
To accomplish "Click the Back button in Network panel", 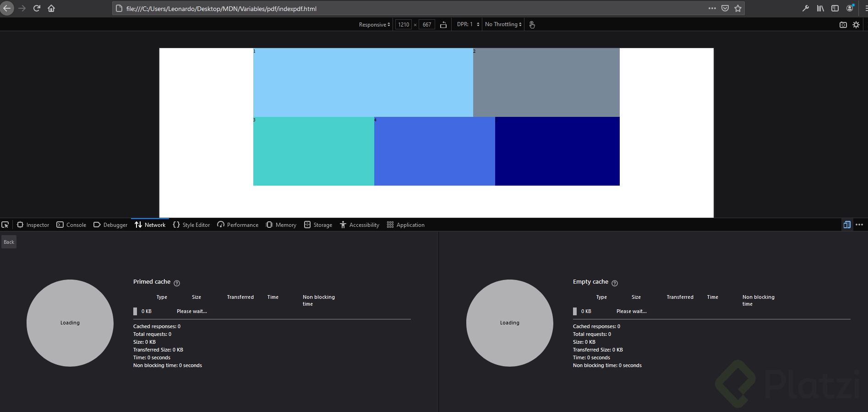I will click(x=9, y=242).
